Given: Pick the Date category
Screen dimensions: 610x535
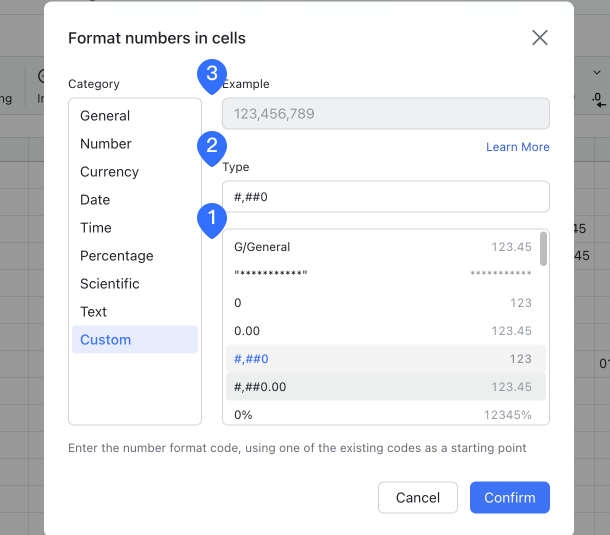Looking at the screenshot, I should tap(95, 200).
